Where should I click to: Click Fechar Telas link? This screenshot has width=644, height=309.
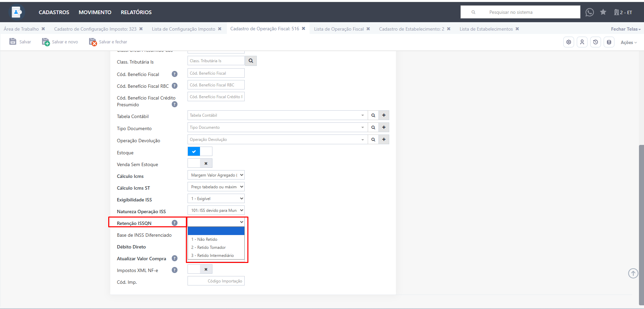point(625,29)
